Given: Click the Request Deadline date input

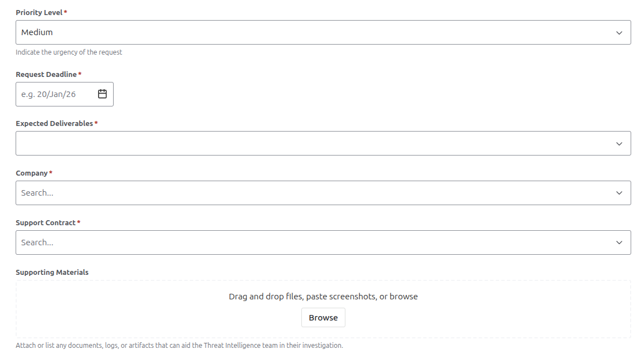Looking at the screenshot, I should (x=56, y=94).
